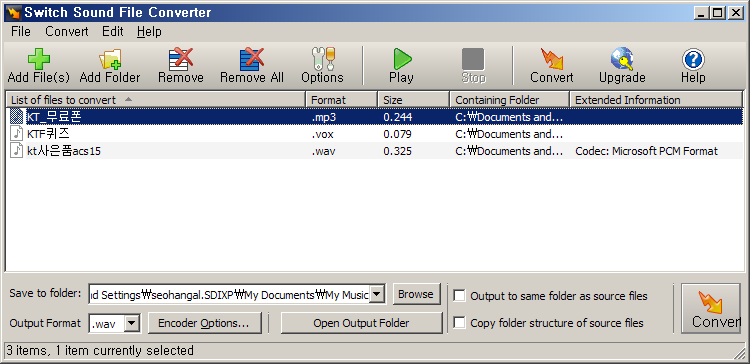
Task: Click in the Save to folder path field
Action: pyautogui.click(x=229, y=295)
